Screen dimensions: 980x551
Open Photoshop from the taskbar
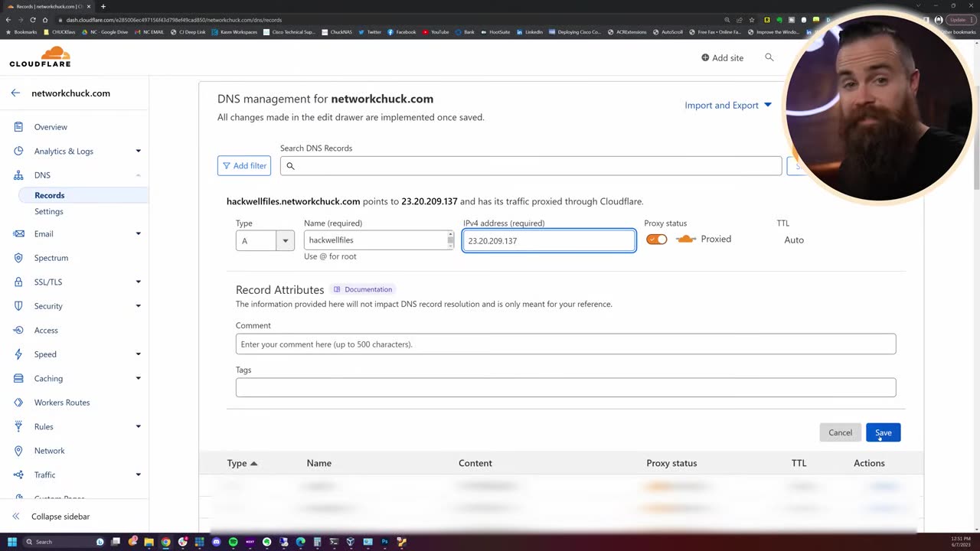point(384,542)
